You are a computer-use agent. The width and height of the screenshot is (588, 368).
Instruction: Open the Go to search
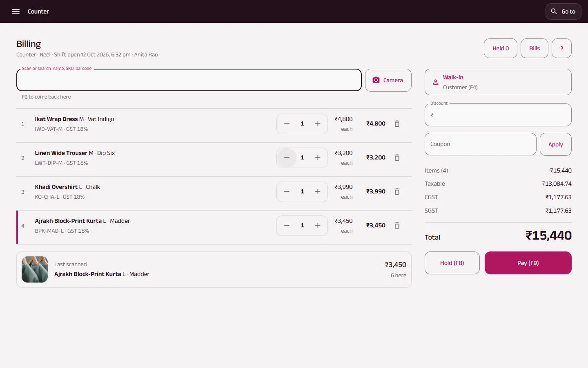tap(563, 11)
